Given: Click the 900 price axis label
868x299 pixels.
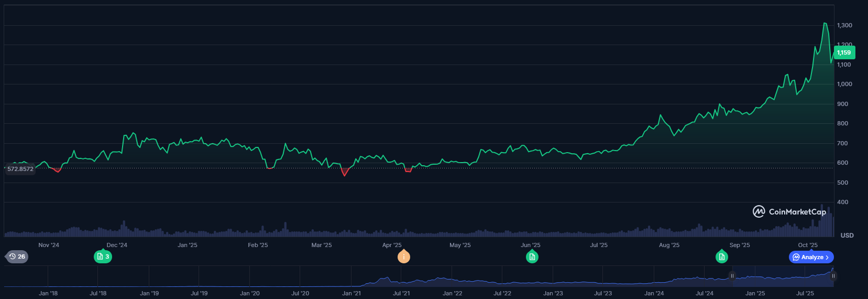Looking at the screenshot, I should 842,104.
